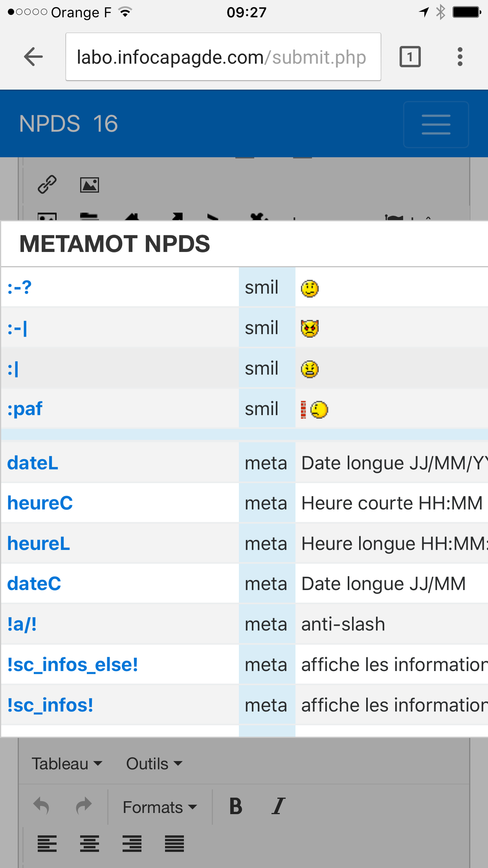The width and height of the screenshot is (488, 868).
Task: Insert the :paf metamot
Action: pyautogui.click(x=25, y=409)
